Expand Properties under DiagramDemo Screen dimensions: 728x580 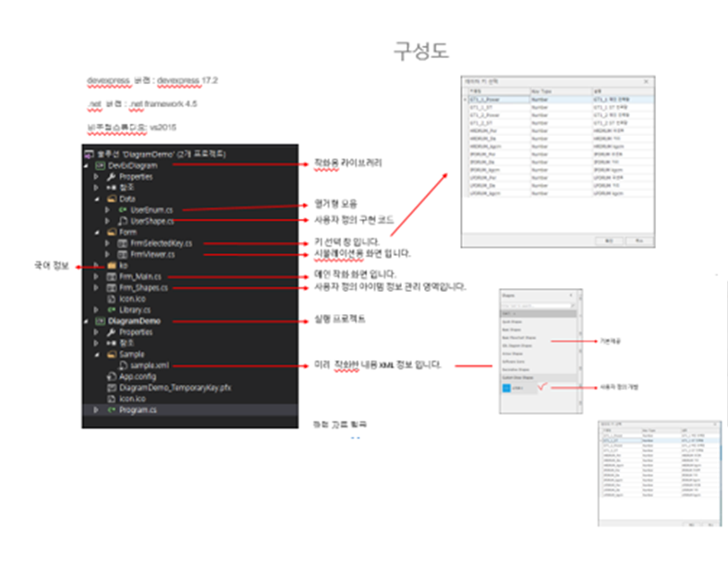tap(96, 332)
